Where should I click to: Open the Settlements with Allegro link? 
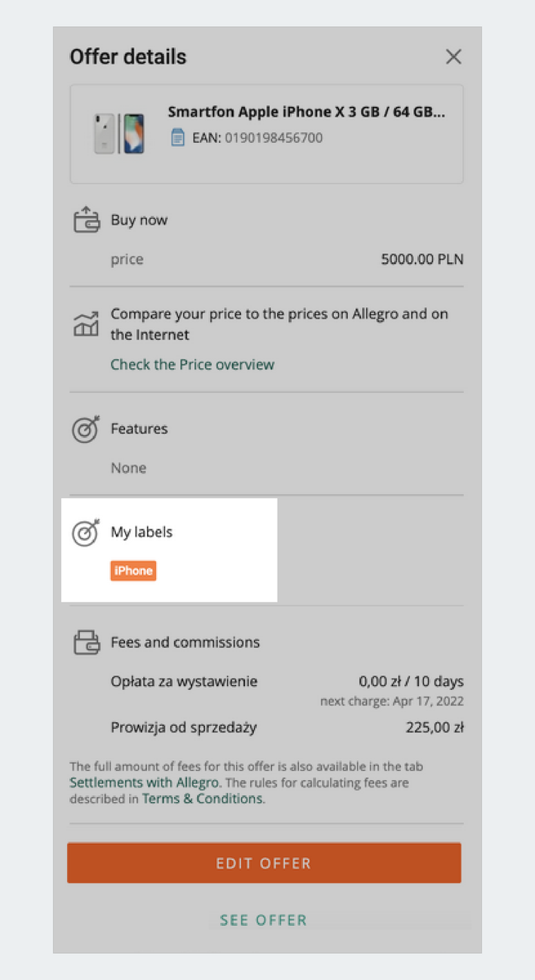[145, 782]
